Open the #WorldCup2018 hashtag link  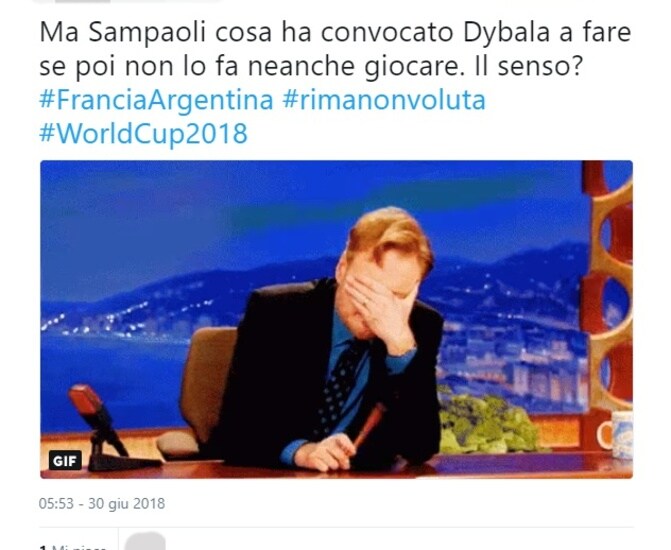pos(143,133)
